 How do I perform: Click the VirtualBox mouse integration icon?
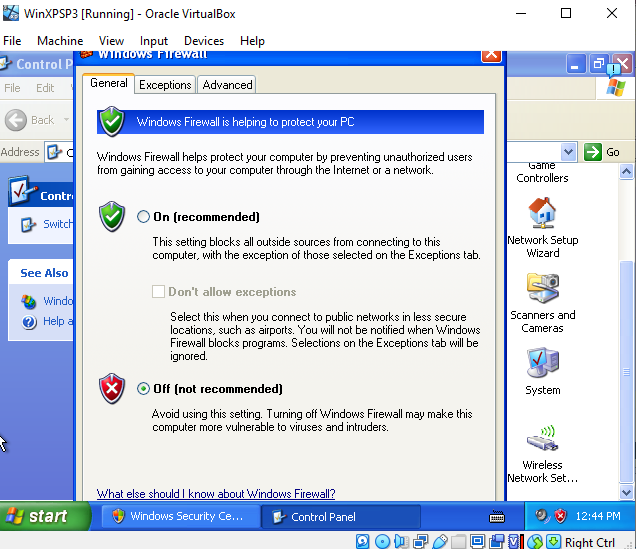click(535, 541)
